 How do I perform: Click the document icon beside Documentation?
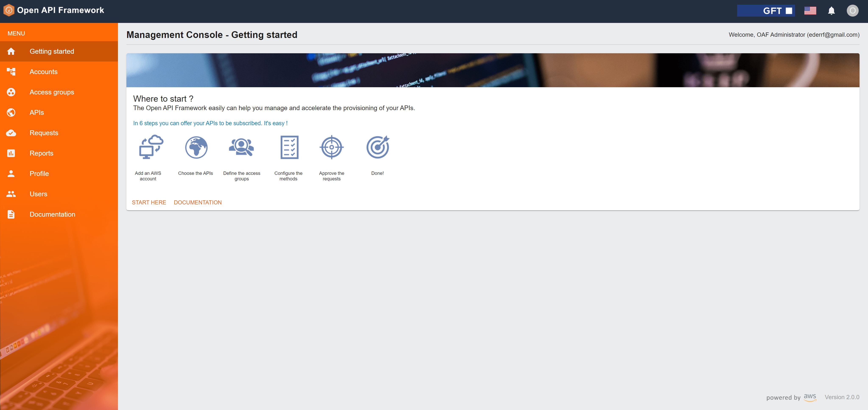[11, 214]
